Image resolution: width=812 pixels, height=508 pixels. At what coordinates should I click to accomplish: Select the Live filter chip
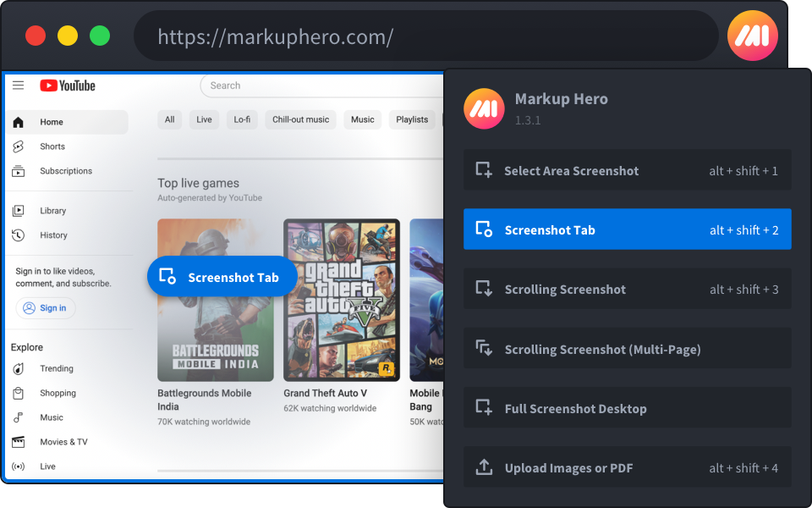coord(204,119)
